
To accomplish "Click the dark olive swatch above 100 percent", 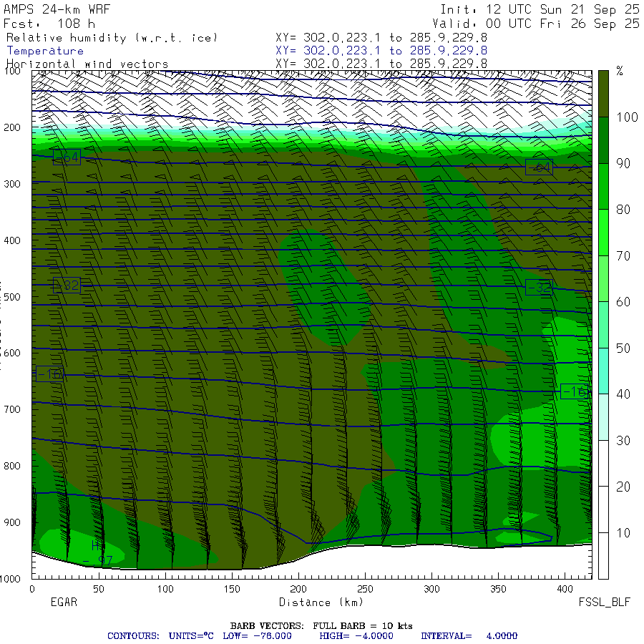I will [x=603, y=94].
